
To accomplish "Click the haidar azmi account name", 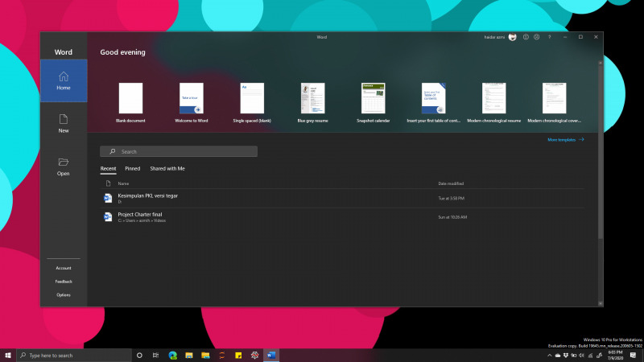I will pyautogui.click(x=494, y=37).
